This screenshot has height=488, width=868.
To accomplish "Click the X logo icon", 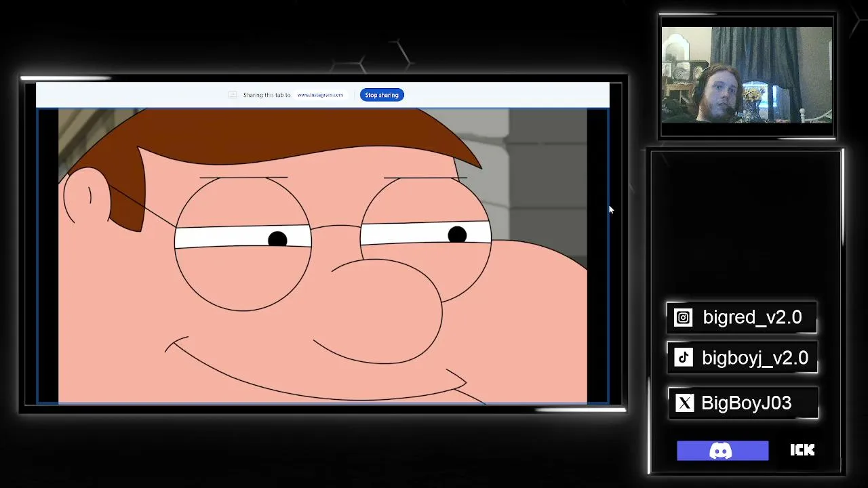I will (685, 403).
